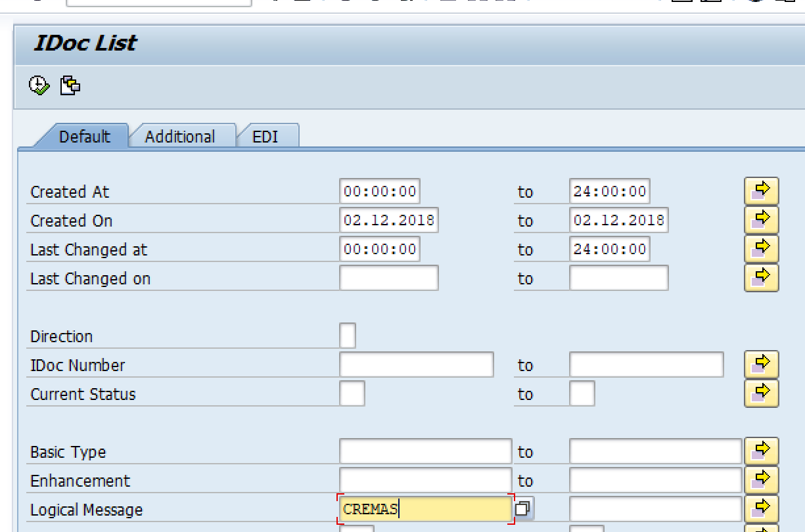Click the Last Changed on 'to' field
Viewport: 805px width, 532px height.
tap(618, 278)
